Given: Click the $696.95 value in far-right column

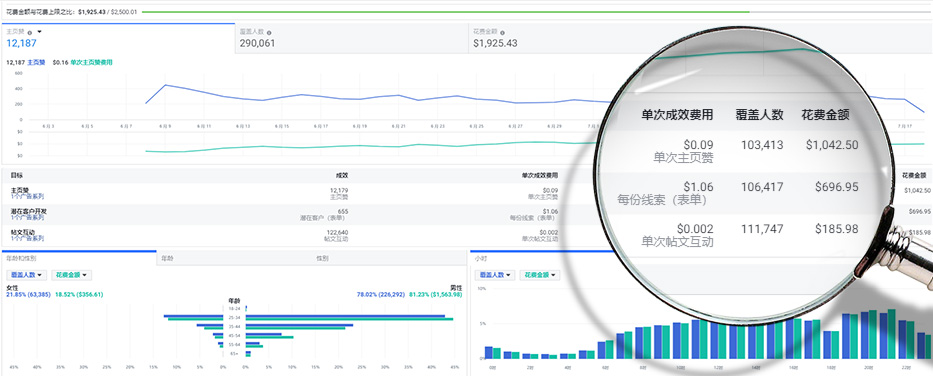Looking at the screenshot, I should tap(921, 211).
